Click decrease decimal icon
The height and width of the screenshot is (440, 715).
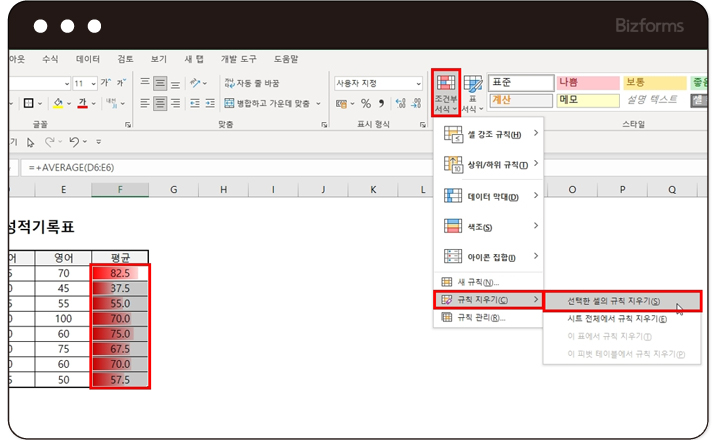click(x=416, y=104)
